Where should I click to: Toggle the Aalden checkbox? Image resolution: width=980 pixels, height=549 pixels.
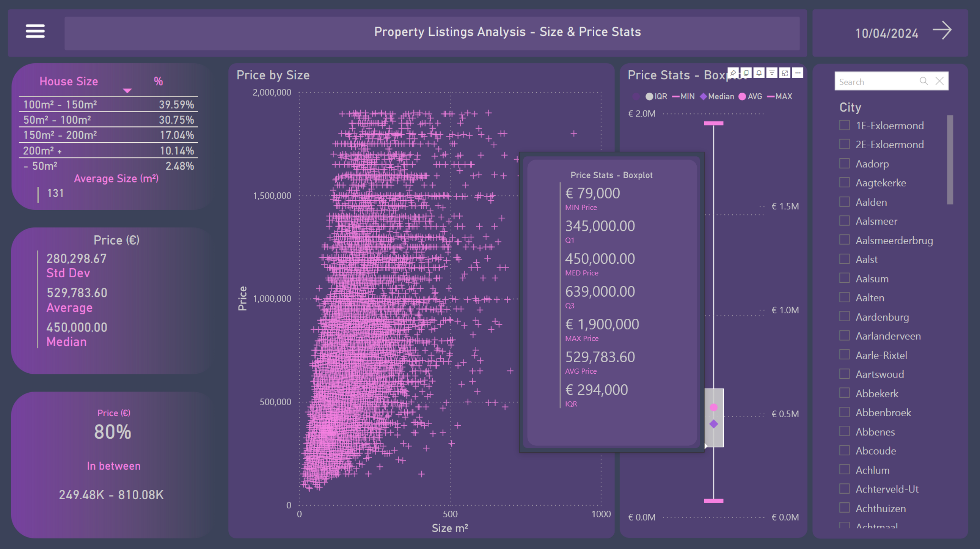[x=844, y=202]
